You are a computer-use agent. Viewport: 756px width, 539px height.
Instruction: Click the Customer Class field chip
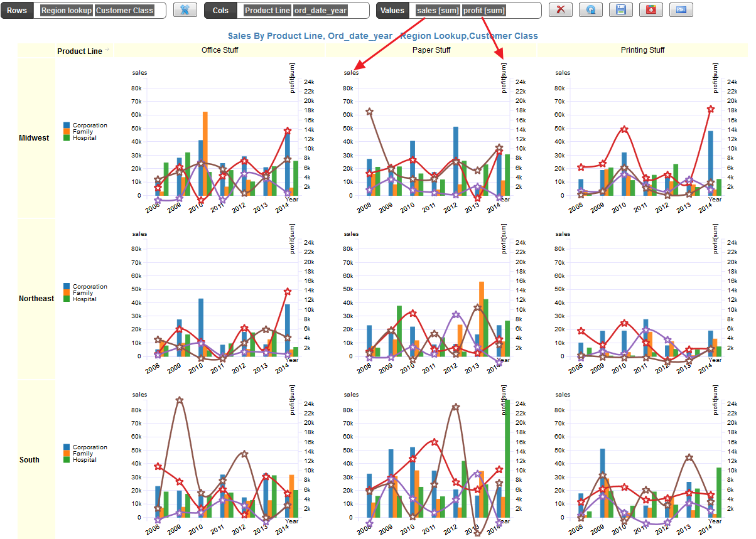(x=125, y=11)
